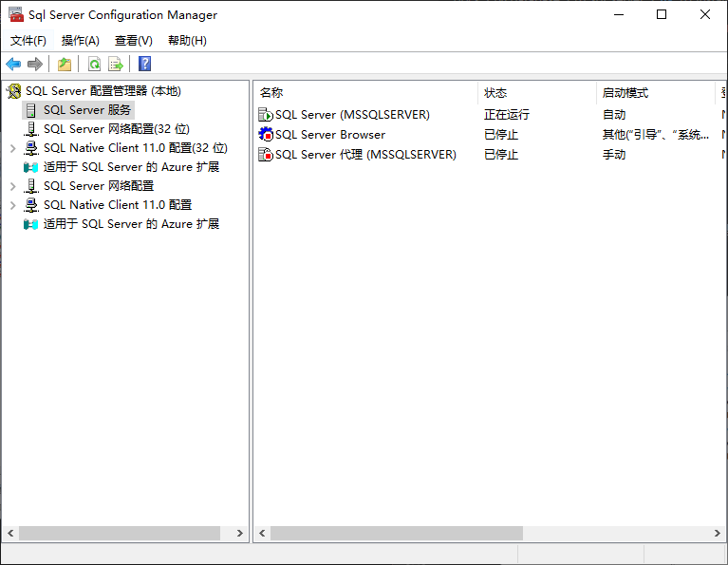Click the Forward arrow toolbar icon
The image size is (728, 565).
coord(35,64)
